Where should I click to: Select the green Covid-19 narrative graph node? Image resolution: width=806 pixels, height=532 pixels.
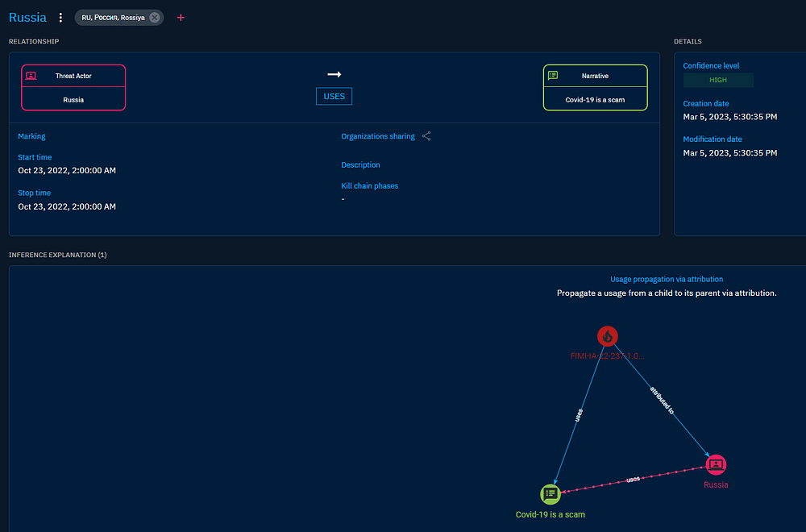tap(550, 493)
